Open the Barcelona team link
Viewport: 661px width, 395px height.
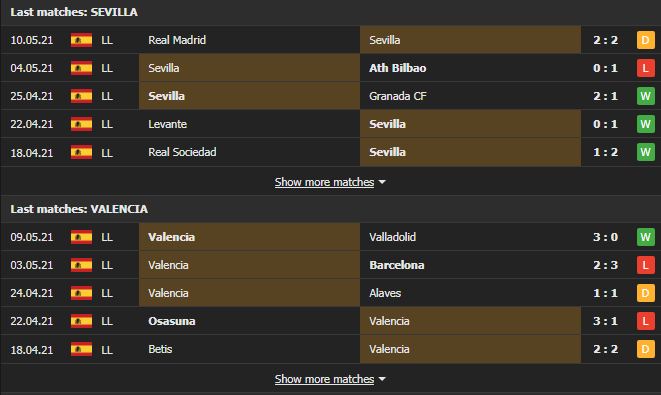pyautogui.click(x=397, y=265)
